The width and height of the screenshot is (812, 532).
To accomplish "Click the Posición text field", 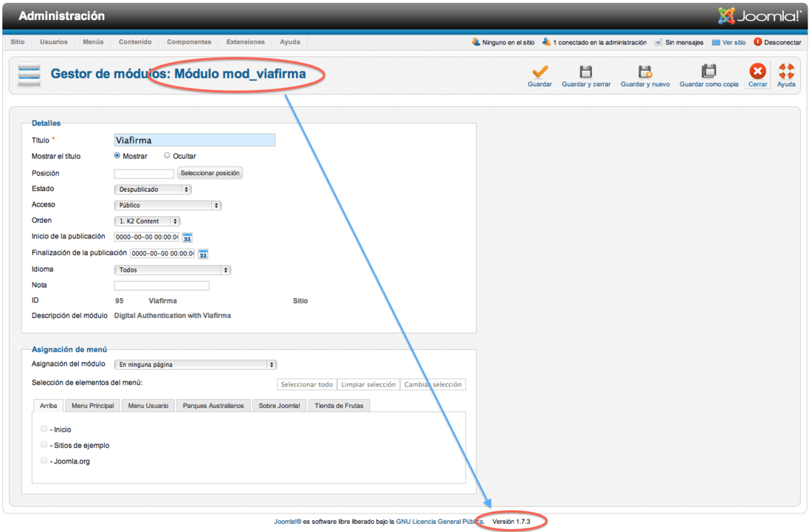I will [x=144, y=173].
